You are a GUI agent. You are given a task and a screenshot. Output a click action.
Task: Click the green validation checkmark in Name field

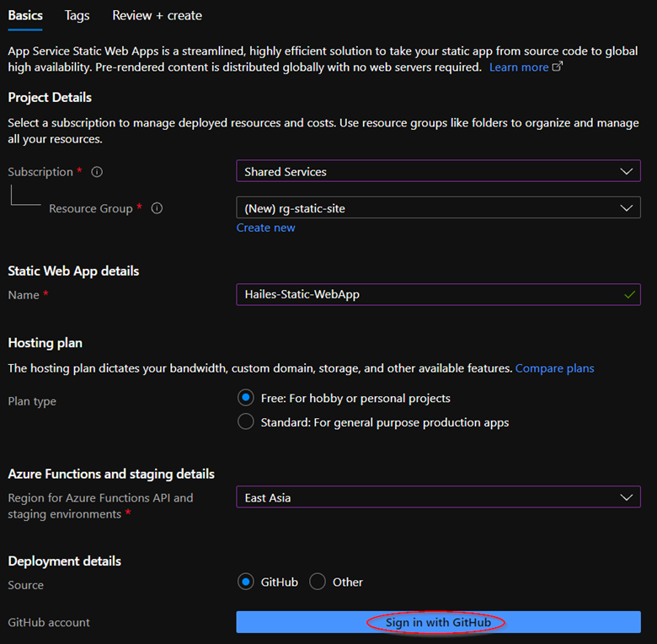pos(628,294)
